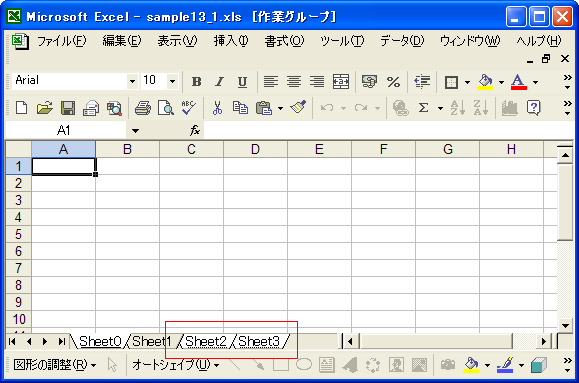Image resolution: width=579 pixels, height=383 pixels.
Task: Align text right
Action: pyautogui.click(x=317, y=82)
